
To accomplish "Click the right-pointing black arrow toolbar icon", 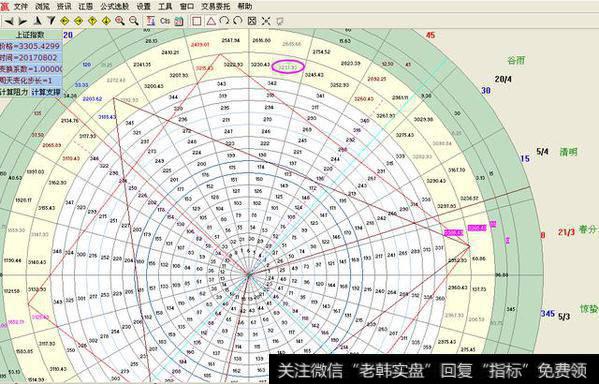I will pos(23,21).
